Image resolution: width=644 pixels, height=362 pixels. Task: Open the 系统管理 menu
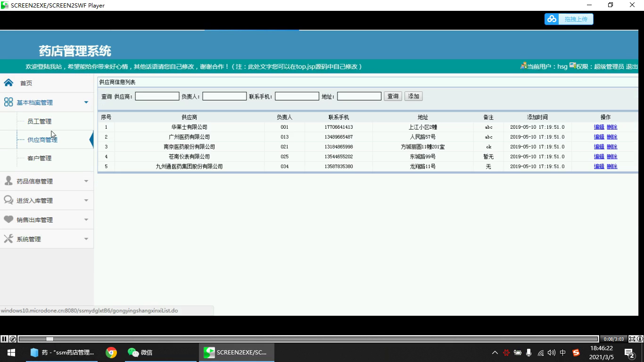coord(29,239)
